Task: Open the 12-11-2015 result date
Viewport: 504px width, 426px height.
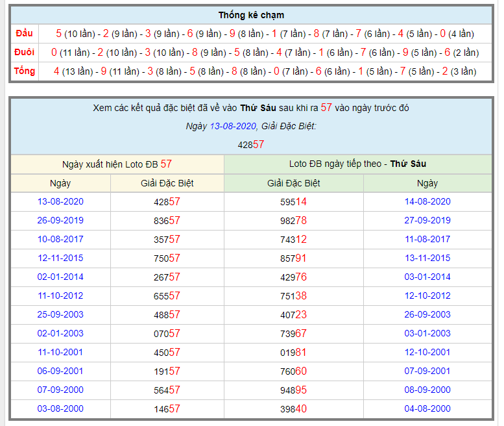Action: [x=60, y=258]
